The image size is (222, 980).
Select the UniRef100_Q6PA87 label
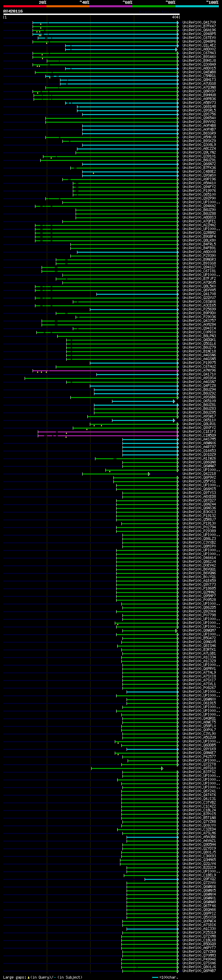click(199, 971)
